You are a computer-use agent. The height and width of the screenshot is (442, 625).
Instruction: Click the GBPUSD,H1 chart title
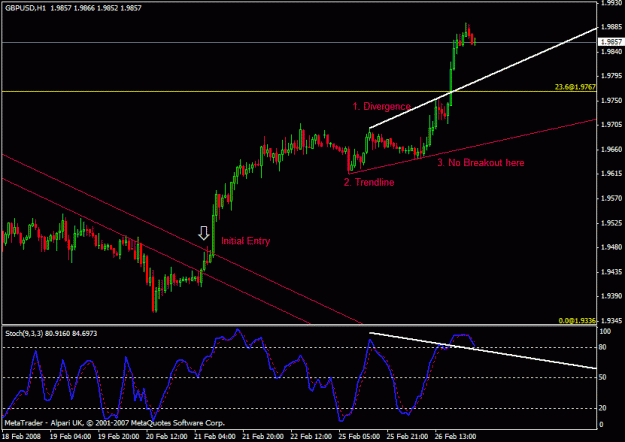click(x=26, y=8)
